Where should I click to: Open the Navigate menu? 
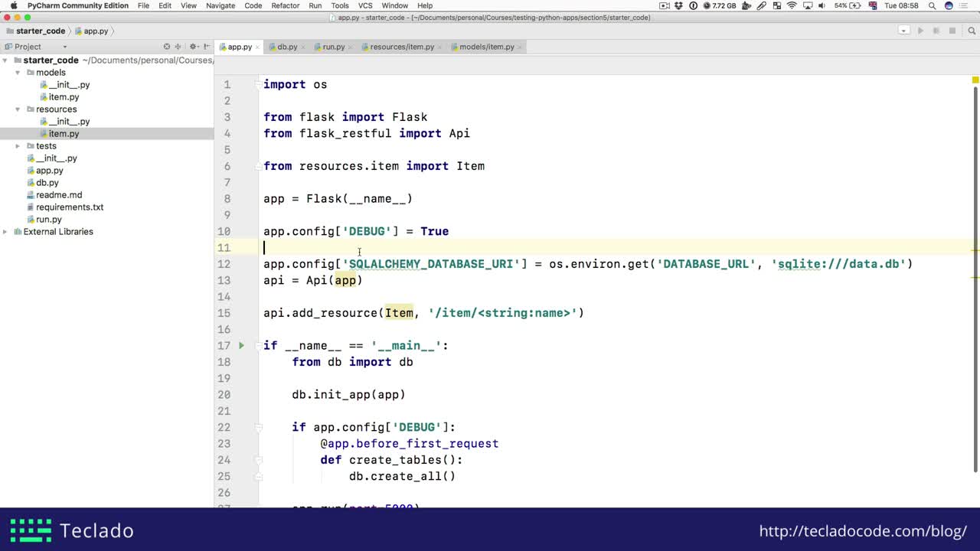point(220,5)
